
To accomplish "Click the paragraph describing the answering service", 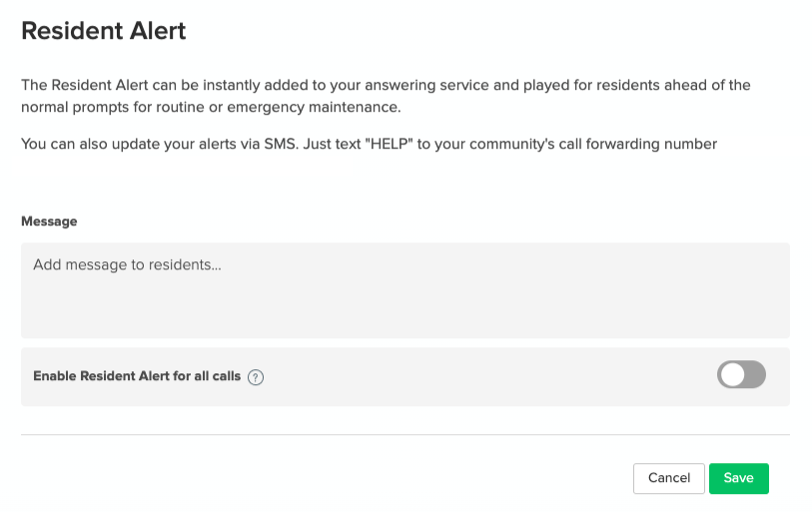I will click(386, 96).
